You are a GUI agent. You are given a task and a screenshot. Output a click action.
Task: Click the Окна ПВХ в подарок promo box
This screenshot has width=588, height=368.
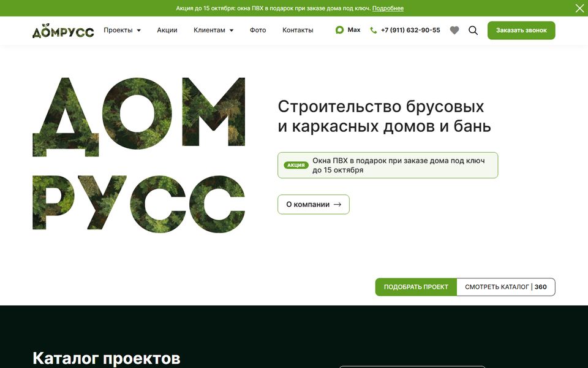click(x=388, y=165)
